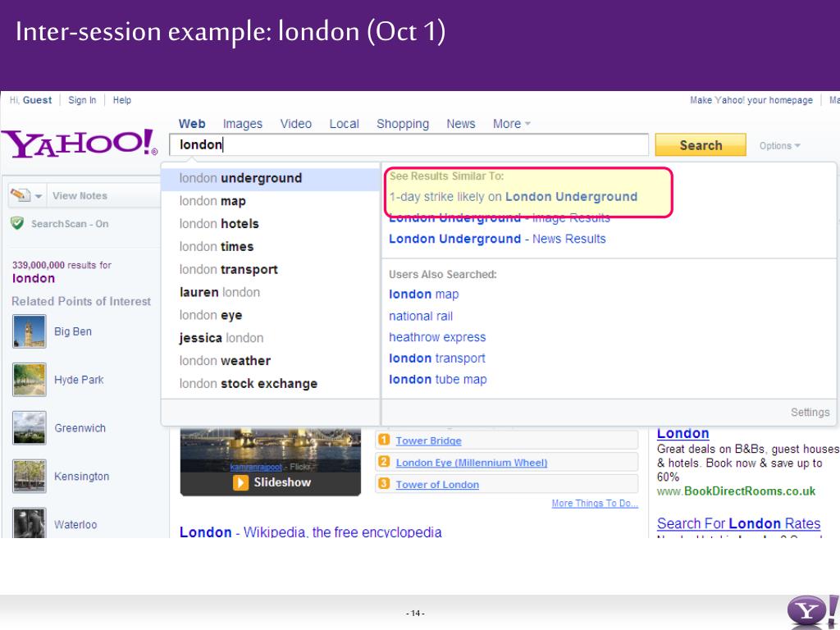Click london map under Users Also Searched

click(x=424, y=294)
